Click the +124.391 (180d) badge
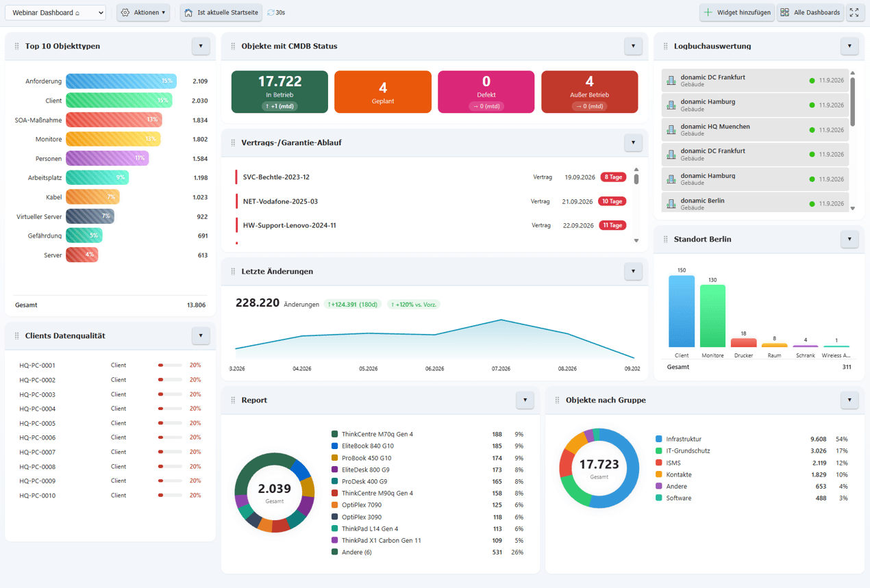This screenshot has width=870, height=588. (x=353, y=304)
